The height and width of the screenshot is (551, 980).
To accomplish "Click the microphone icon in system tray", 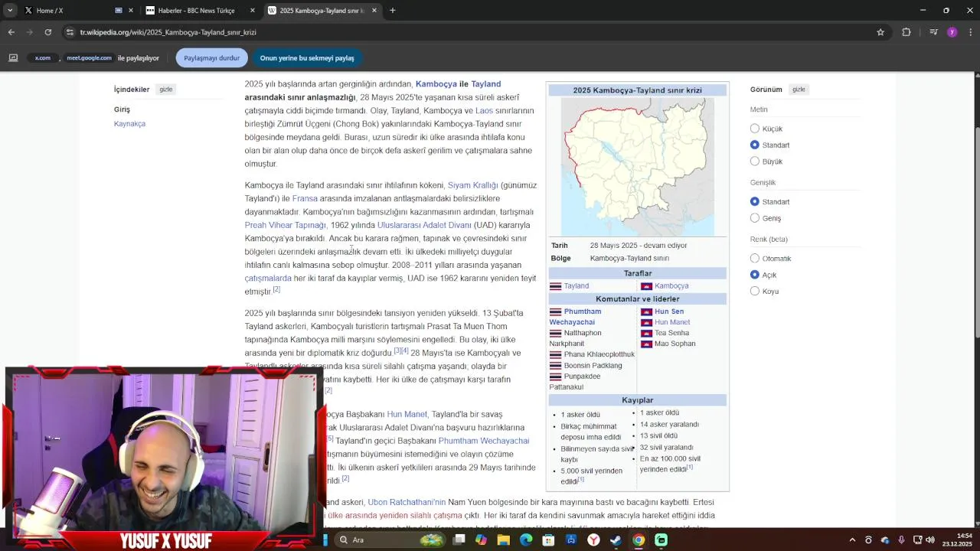I will coord(901,540).
